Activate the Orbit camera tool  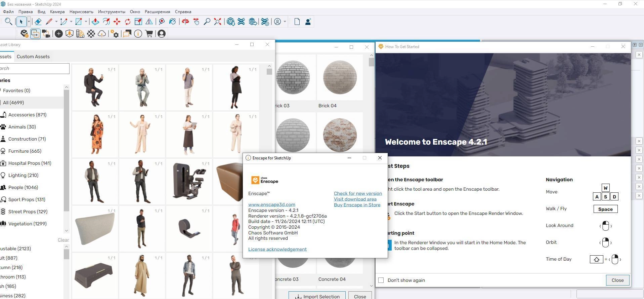(185, 22)
